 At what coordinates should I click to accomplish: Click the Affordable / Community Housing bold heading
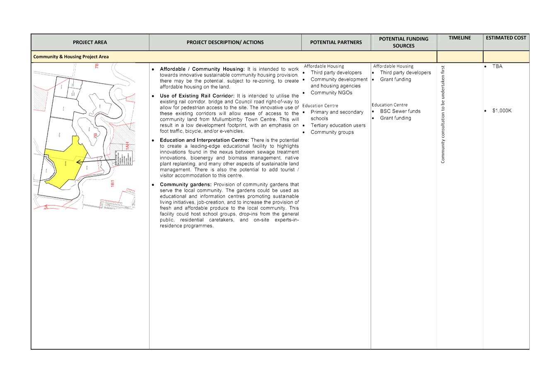click(x=202, y=69)
